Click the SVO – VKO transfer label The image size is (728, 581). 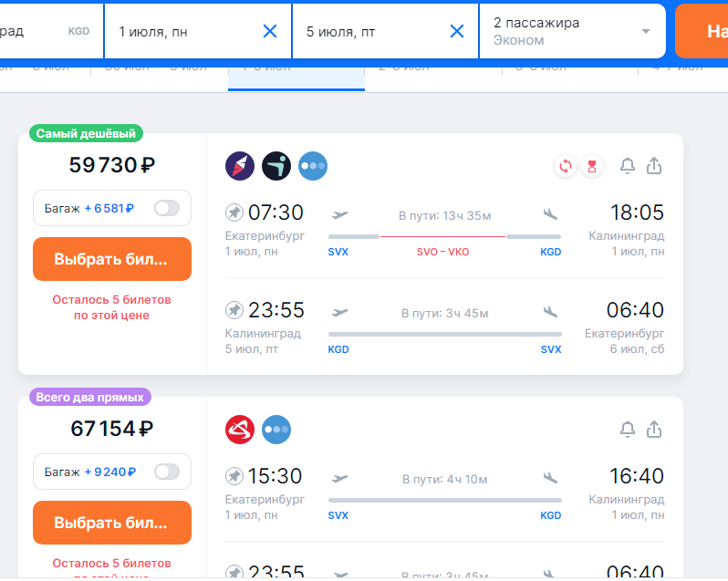tap(443, 252)
